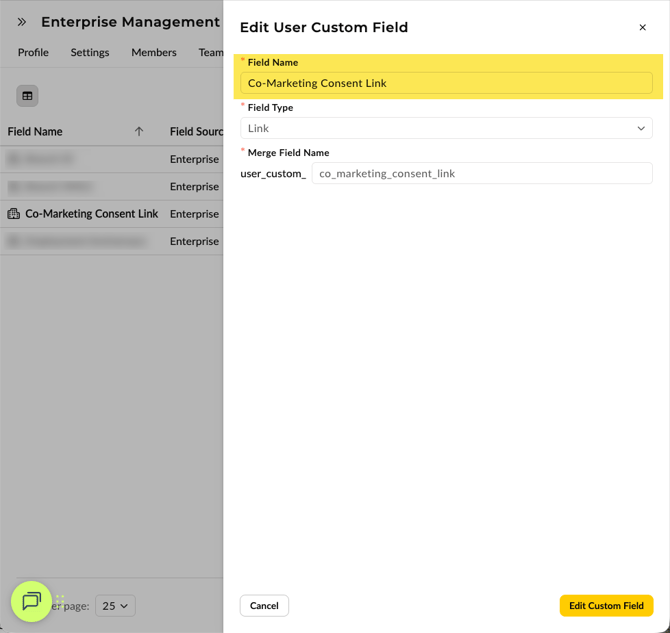Image resolution: width=670 pixels, height=633 pixels.
Task: Click into the Field Name text input
Action: [x=446, y=83]
